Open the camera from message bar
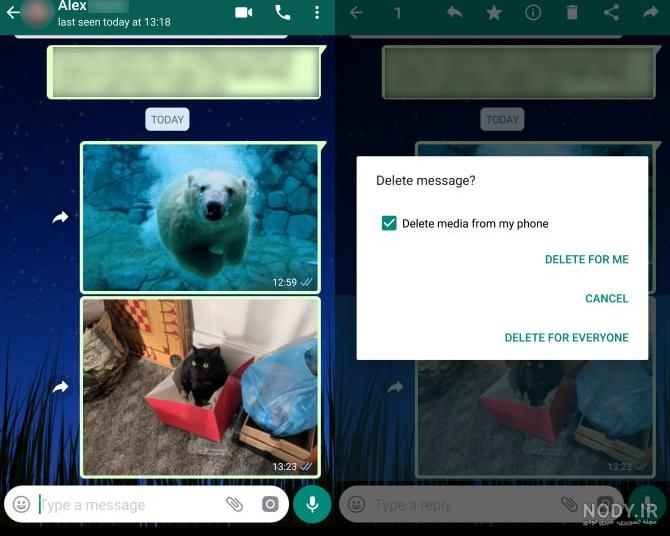670x536 pixels. point(270,504)
